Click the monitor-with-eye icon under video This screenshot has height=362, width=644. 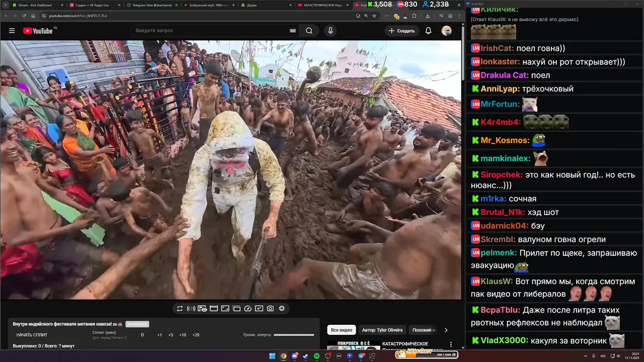[202, 308]
